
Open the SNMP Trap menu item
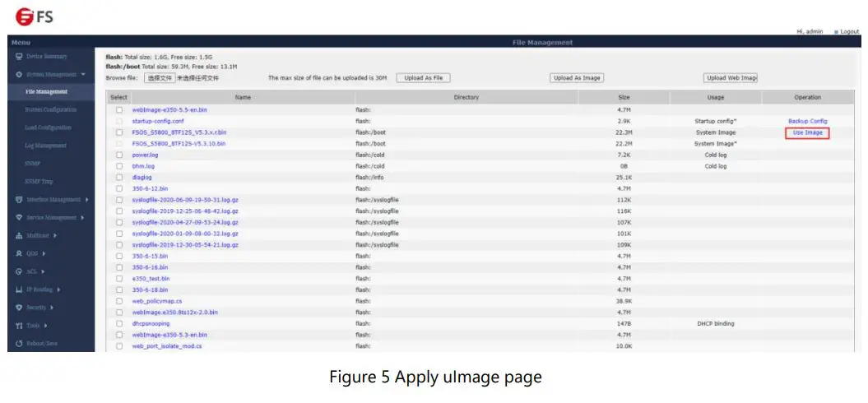[x=39, y=182]
